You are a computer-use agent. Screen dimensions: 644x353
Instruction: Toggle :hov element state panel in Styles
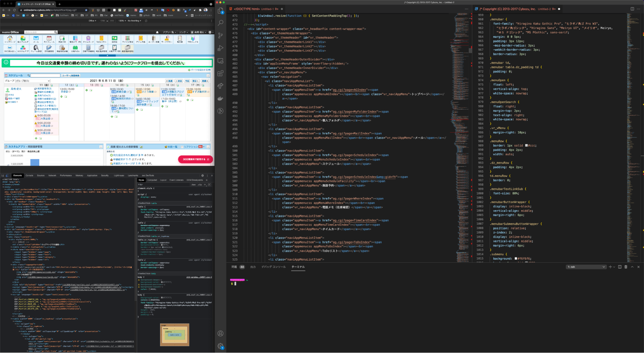[193, 185]
